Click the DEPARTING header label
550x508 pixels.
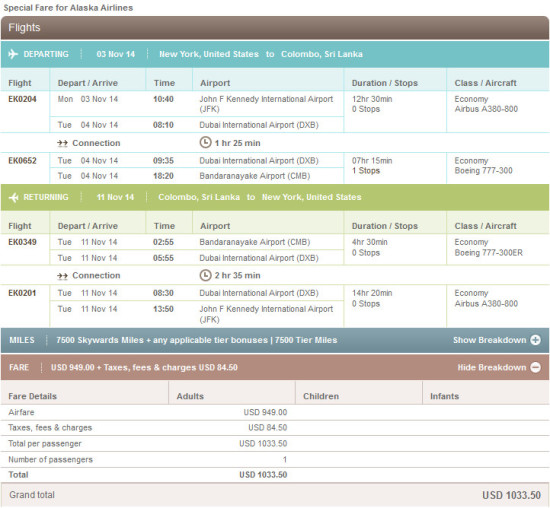46,54
